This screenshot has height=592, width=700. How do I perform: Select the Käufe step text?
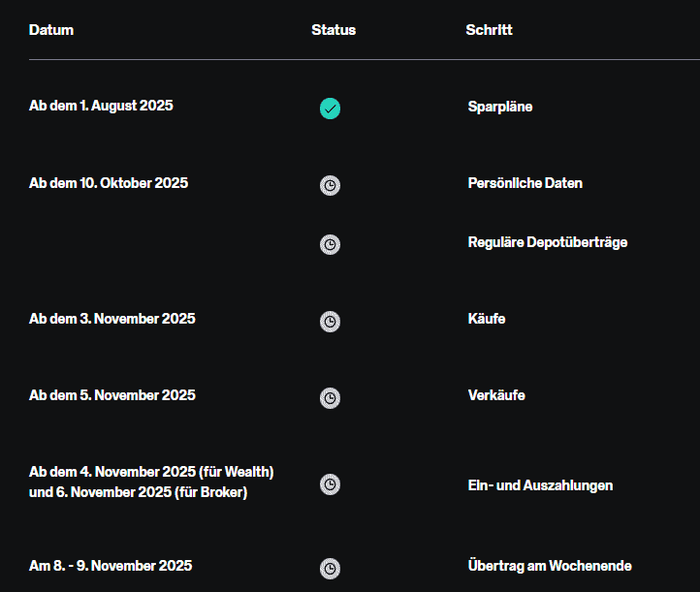[x=486, y=319]
